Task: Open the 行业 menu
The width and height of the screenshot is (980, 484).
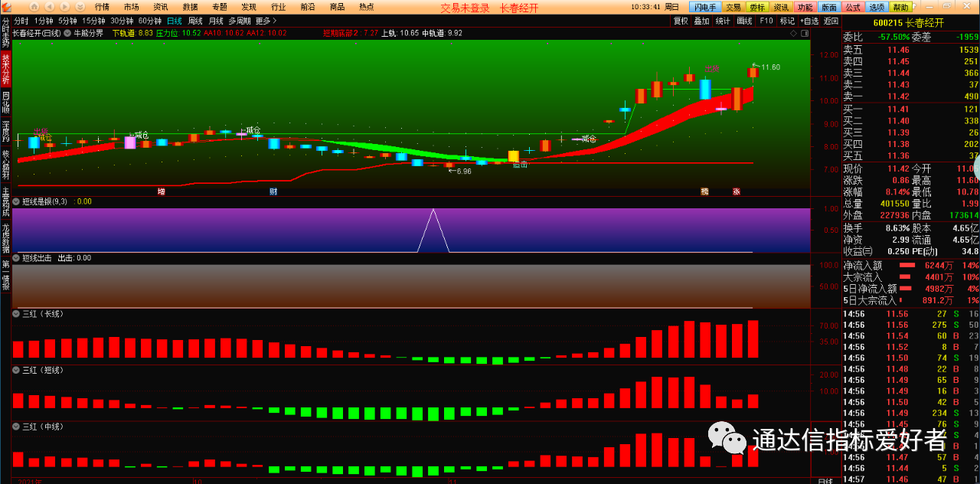Action: [x=279, y=7]
